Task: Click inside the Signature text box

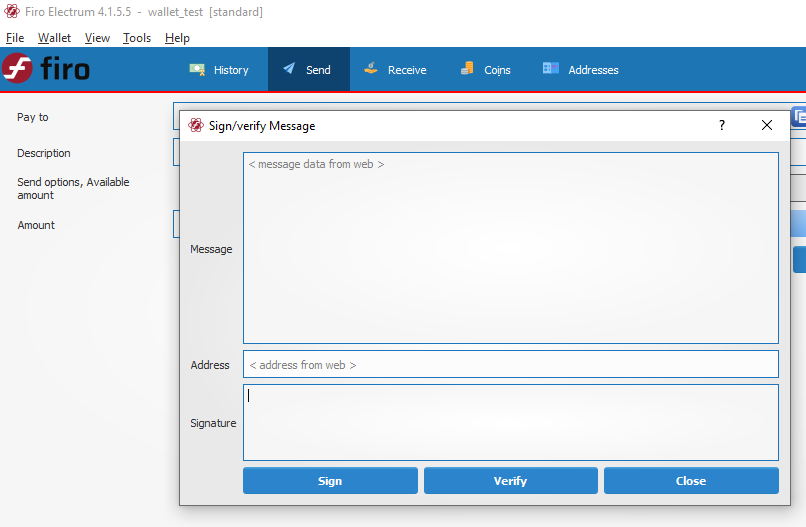Action: [510, 423]
